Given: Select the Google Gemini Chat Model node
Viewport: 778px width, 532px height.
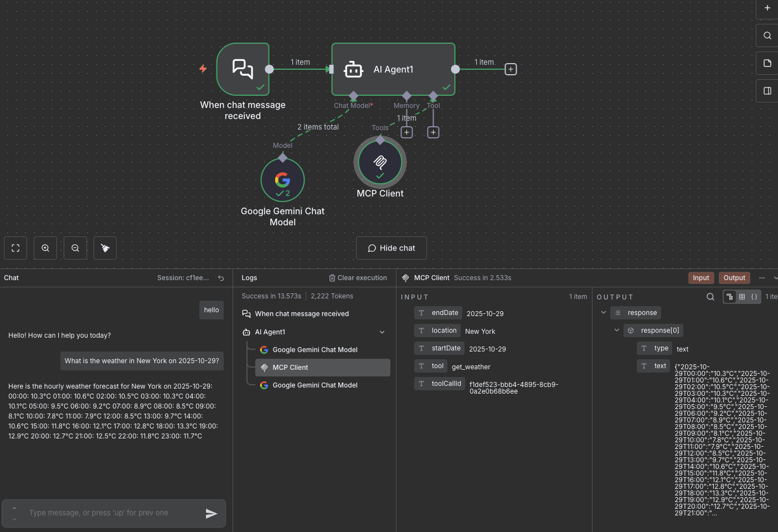Looking at the screenshot, I should [x=282, y=180].
